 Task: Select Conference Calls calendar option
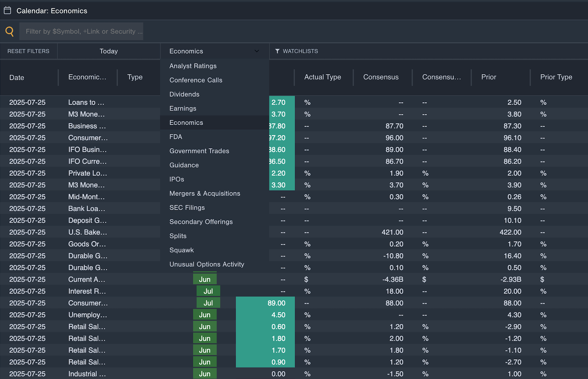pyautogui.click(x=196, y=80)
